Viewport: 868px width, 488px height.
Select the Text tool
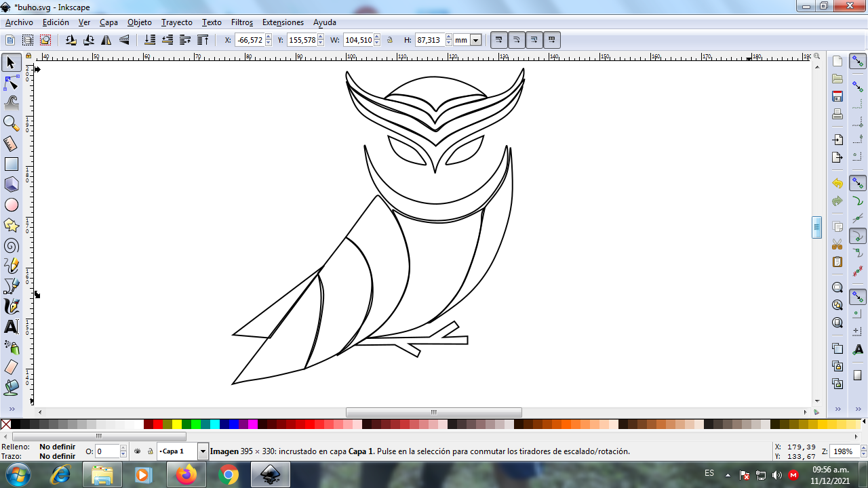click(x=11, y=327)
